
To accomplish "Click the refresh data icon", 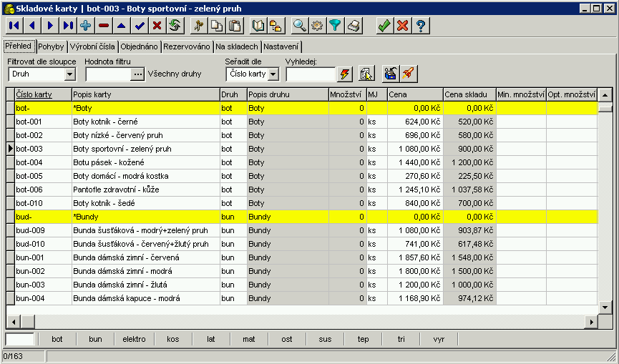I will (175, 26).
